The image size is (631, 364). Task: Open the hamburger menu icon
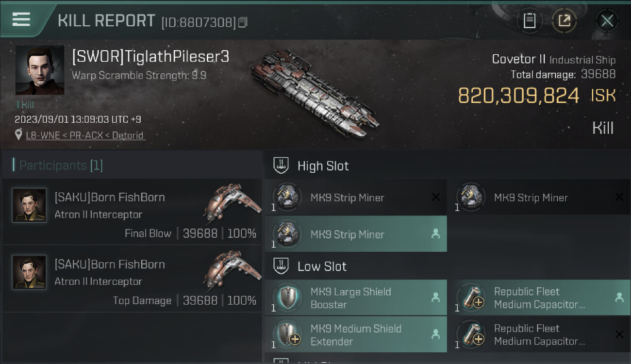(21, 19)
